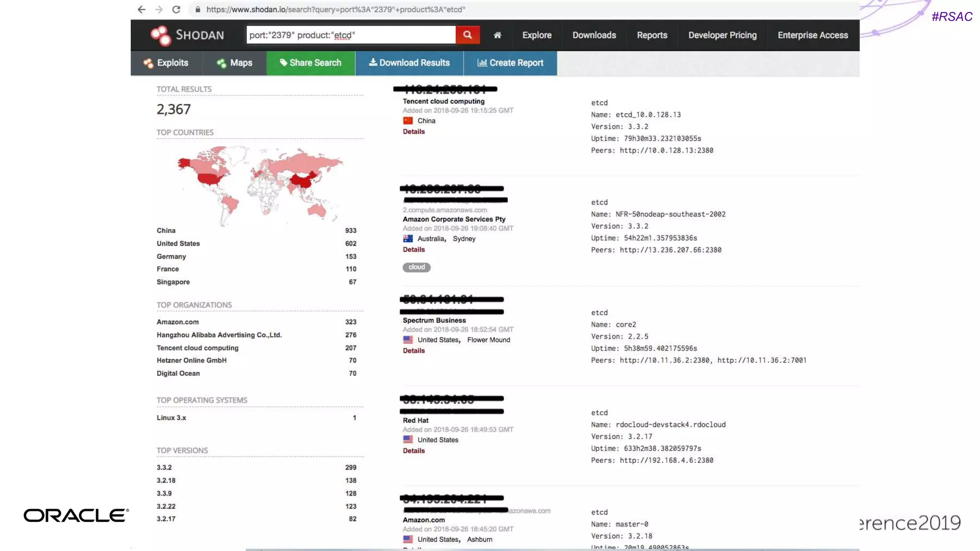
Task: Click the green Share Search button
Action: (311, 63)
